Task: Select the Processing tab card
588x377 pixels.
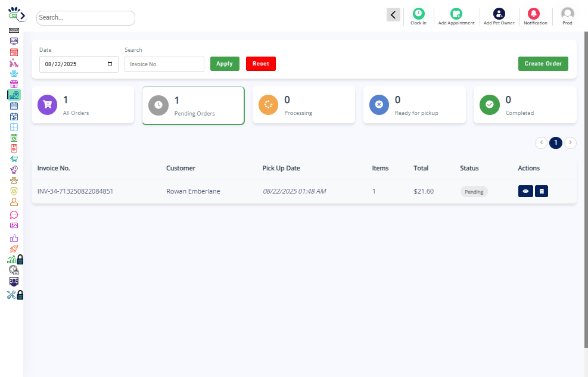Action: pyautogui.click(x=304, y=105)
